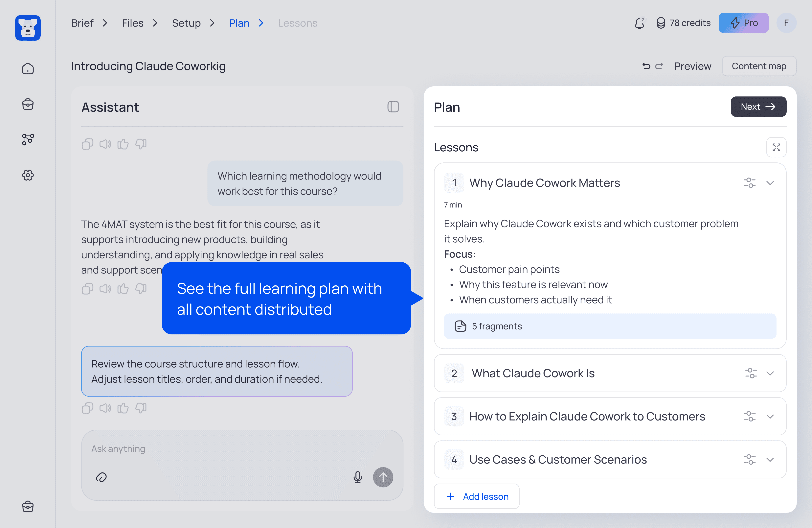Go to the Brief breadcrumb step
The height and width of the screenshot is (528, 812).
click(x=82, y=23)
